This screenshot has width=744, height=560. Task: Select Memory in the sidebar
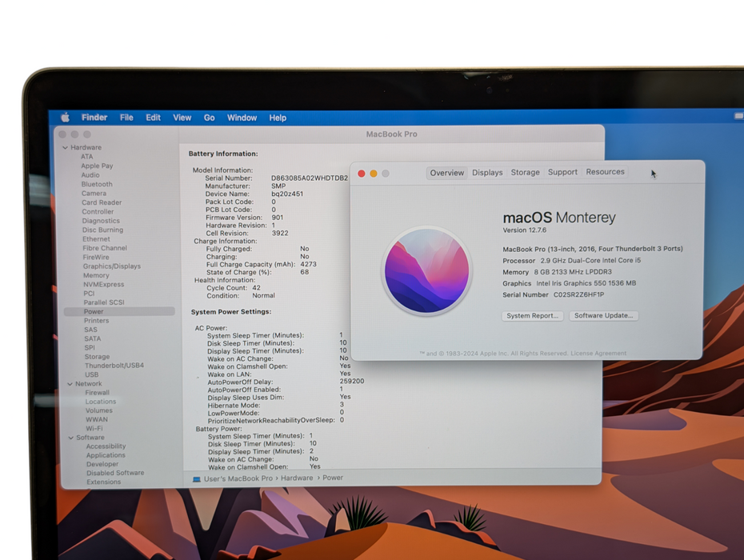pyautogui.click(x=96, y=275)
